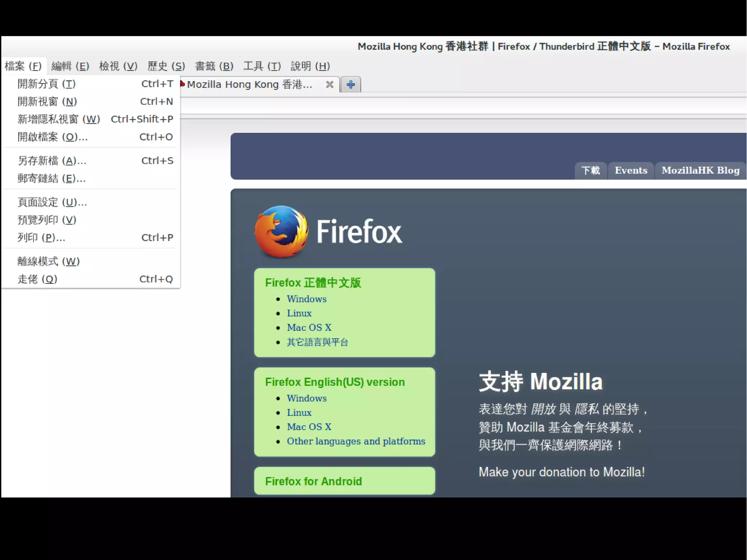Open the 工具 (T) menu
Image resolution: width=747 pixels, height=560 pixels.
[x=262, y=66]
